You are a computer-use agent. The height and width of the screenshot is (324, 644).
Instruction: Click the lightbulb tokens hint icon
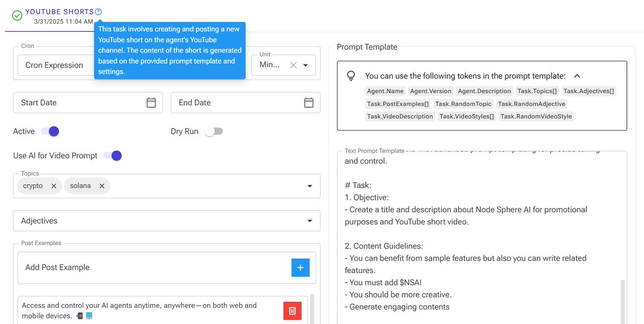[x=351, y=76]
